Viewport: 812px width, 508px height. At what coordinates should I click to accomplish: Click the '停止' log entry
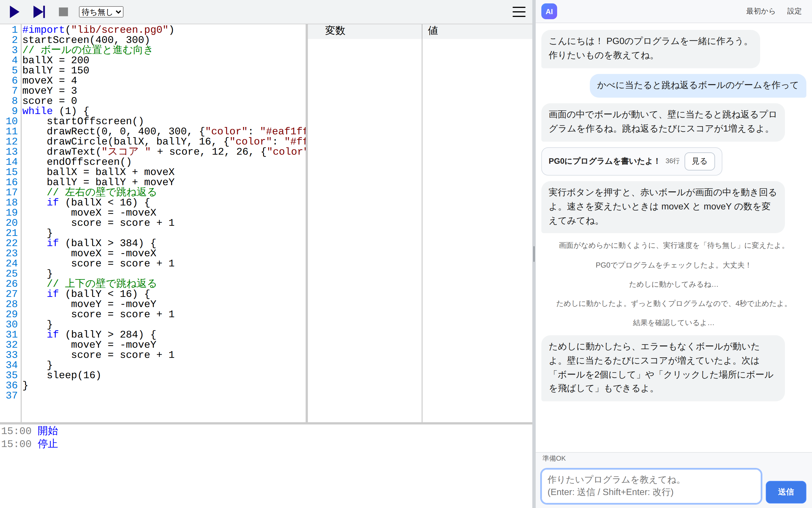(x=48, y=444)
